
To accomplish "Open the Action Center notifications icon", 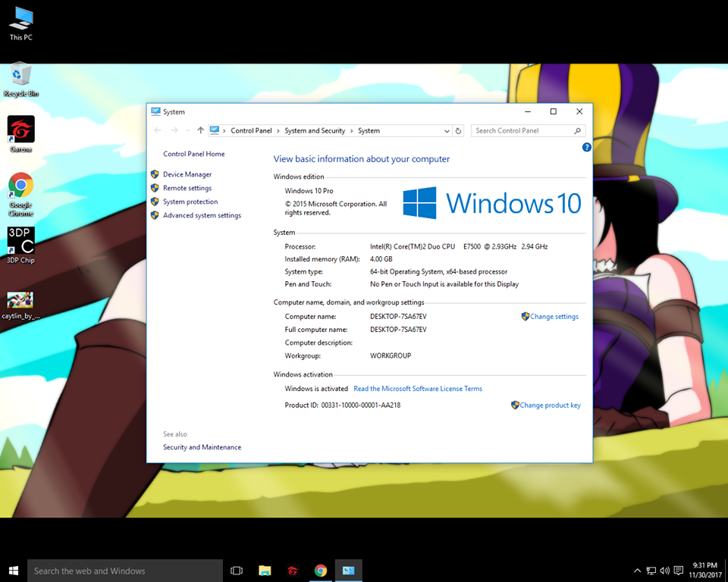I will point(678,571).
